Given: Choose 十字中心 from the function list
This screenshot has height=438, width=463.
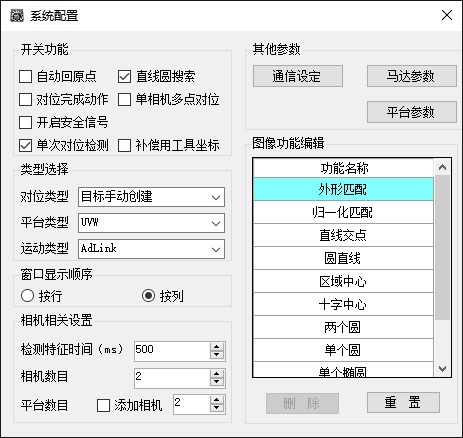Looking at the screenshot, I should point(343,305).
